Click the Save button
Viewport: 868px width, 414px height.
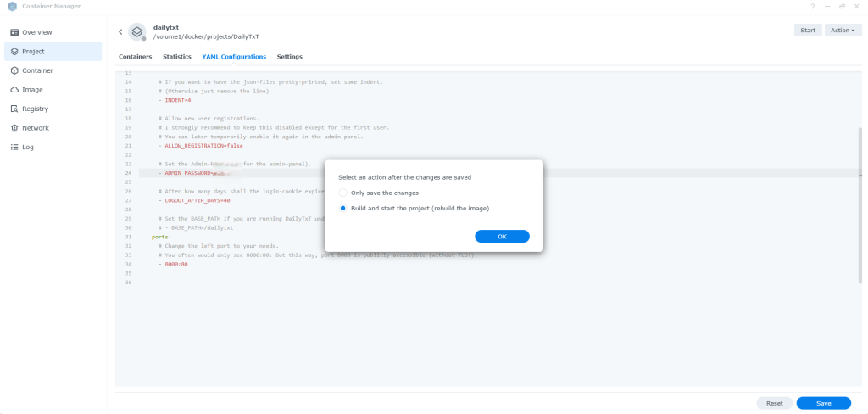point(823,403)
